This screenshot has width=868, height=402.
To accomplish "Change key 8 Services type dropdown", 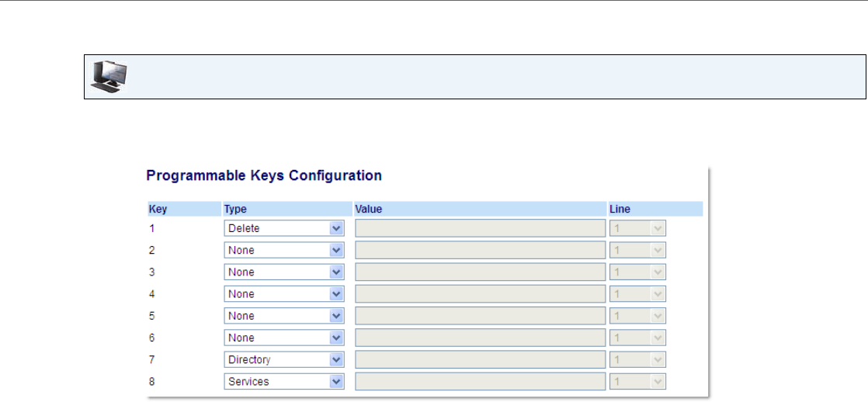I will [284, 382].
